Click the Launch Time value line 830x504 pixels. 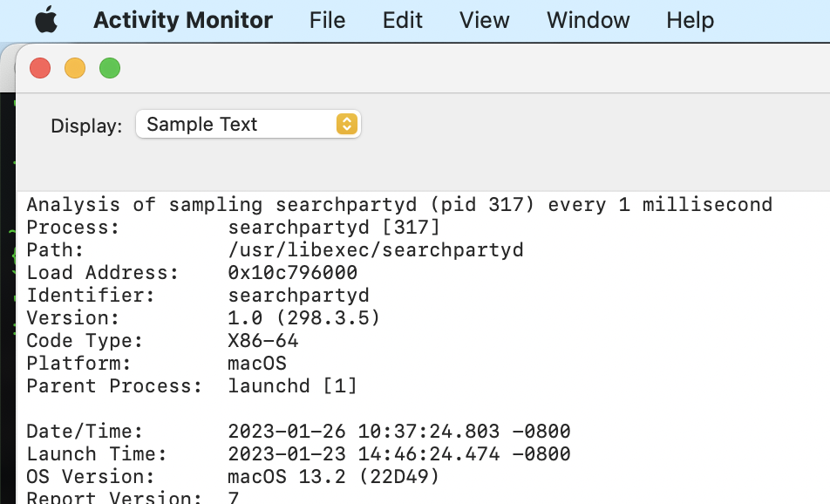click(399, 454)
